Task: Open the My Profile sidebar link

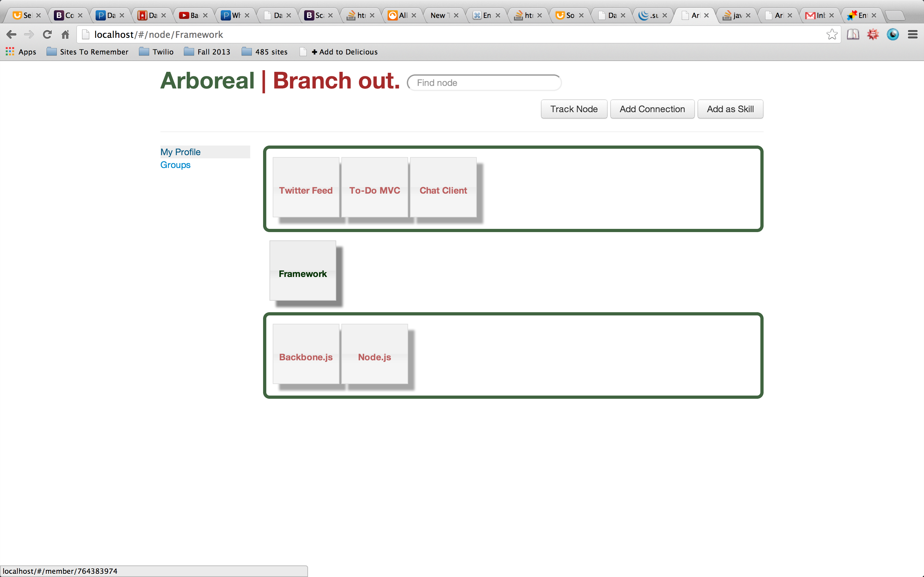Action: (180, 152)
